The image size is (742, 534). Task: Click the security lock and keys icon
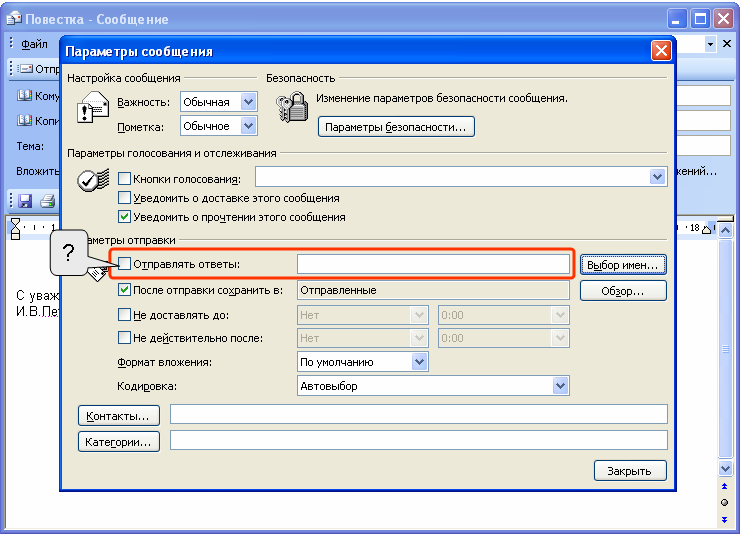(x=292, y=107)
